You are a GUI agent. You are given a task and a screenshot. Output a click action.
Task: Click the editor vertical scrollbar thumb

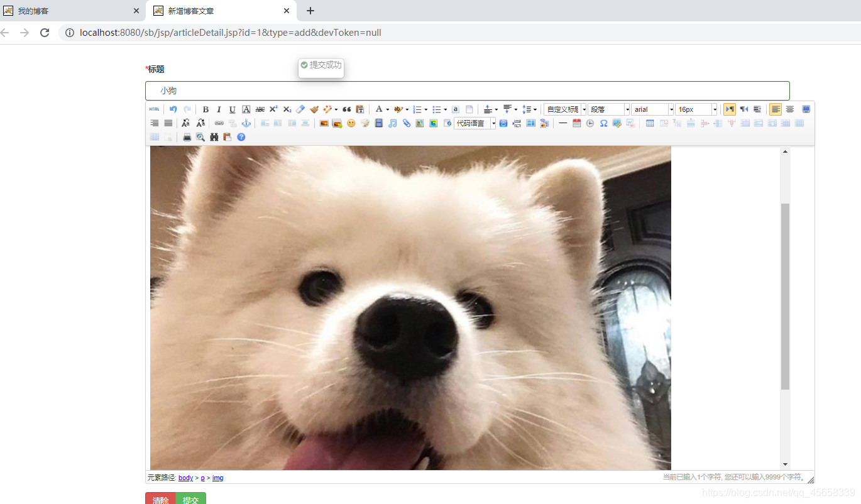[785, 296]
